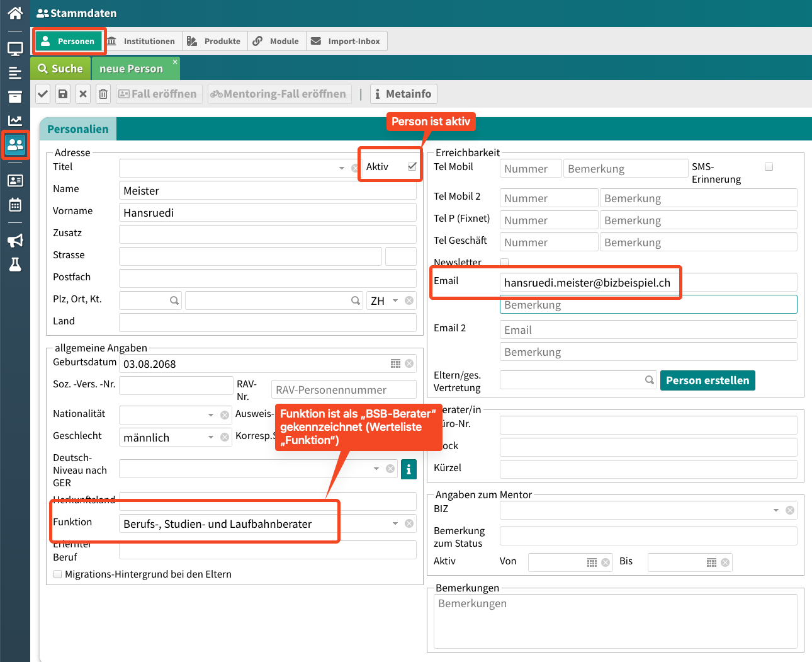Viewport: 812px width, 662px height.
Task: Open the lab flask icon in sidebar
Action: 15,264
